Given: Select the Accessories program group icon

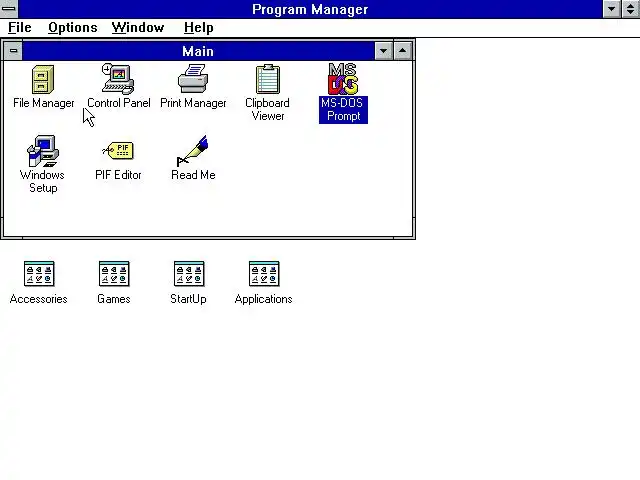Looking at the screenshot, I should tap(39, 273).
